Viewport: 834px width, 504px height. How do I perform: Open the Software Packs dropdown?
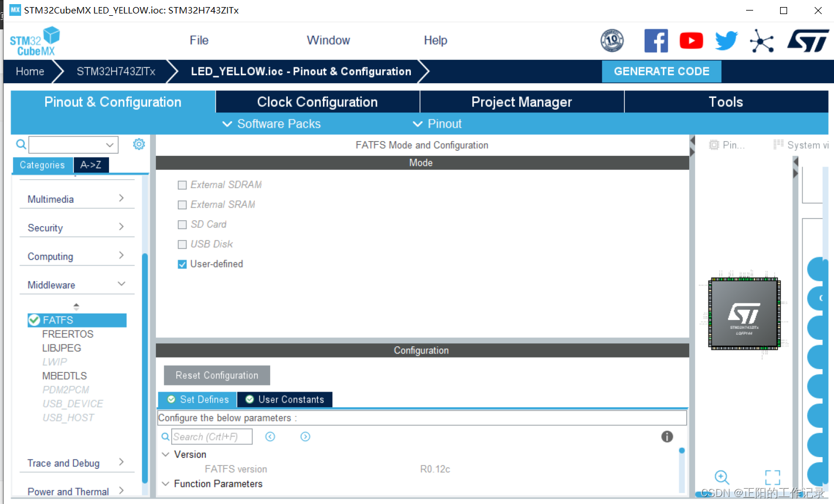click(x=272, y=124)
